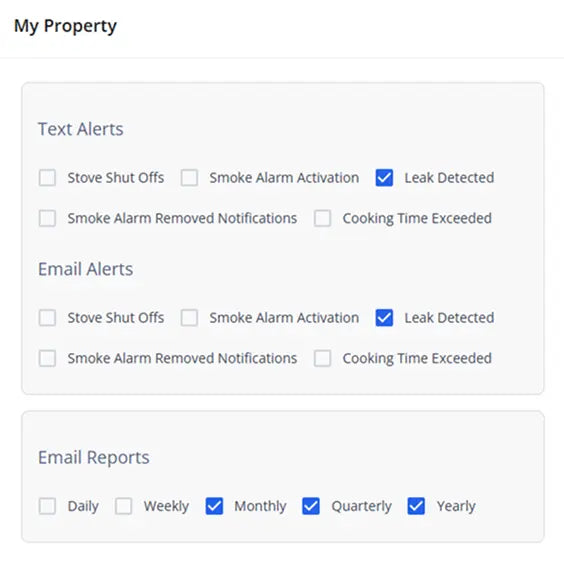Tick Smoke Alarm Removed Notifications text alert
The image size is (564, 564).
(x=47, y=218)
